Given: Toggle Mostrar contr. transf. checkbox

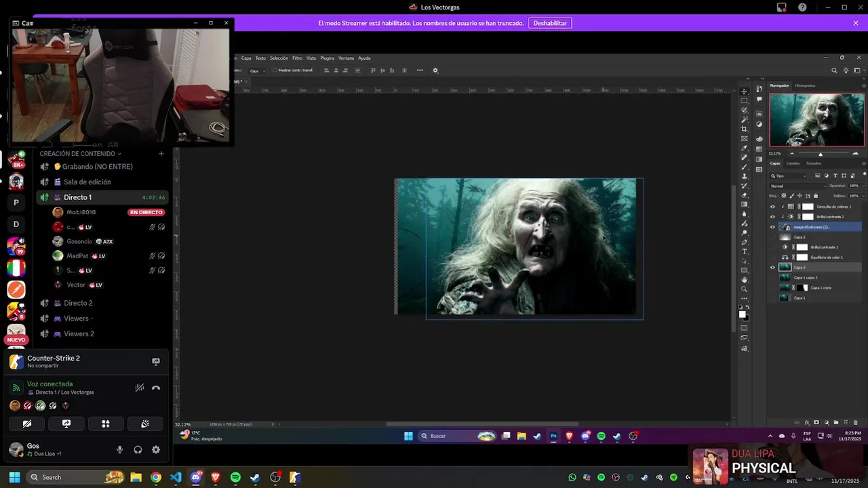Looking at the screenshot, I should [274, 70].
